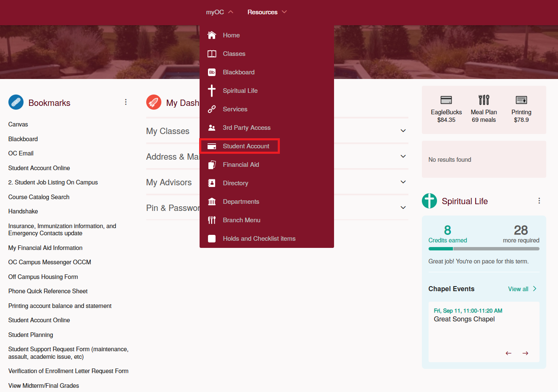Image resolution: width=558 pixels, height=392 pixels.
Task: Go to next chapel event arrow
Action: coord(525,353)
